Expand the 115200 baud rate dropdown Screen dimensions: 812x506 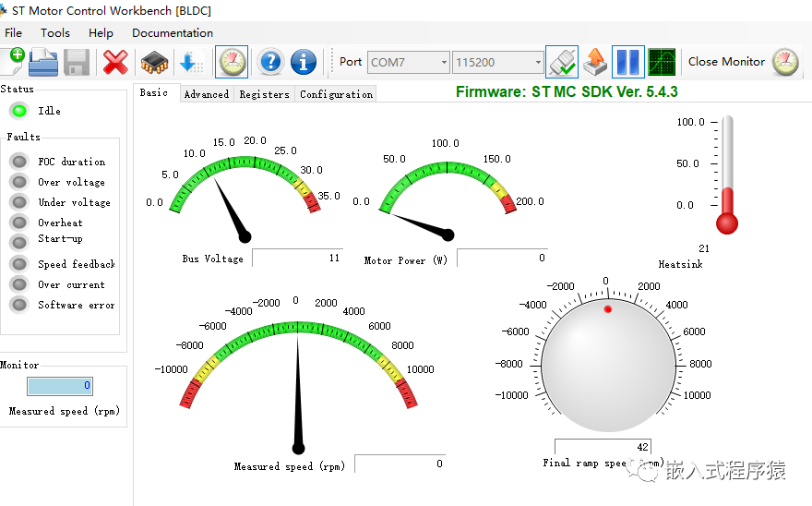[538, 62]
